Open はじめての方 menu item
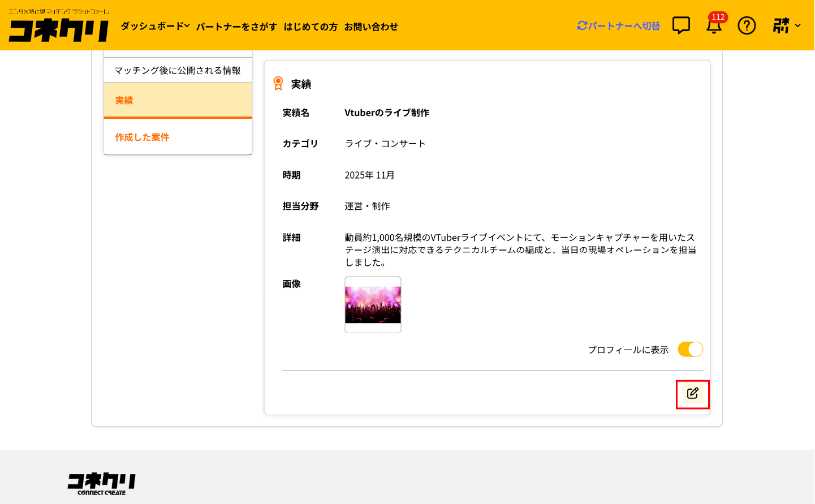Screen dimensions: 815x504 311,27
